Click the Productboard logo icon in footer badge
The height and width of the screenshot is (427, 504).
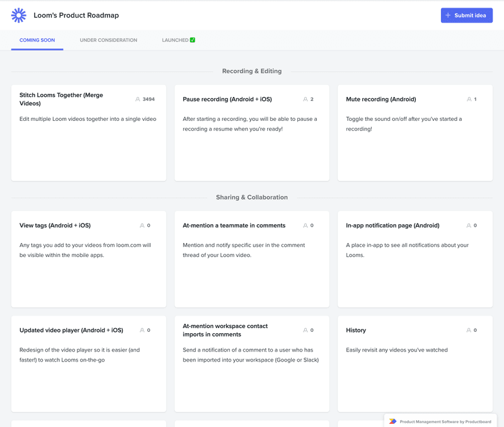pyautogui.click(x=392, y=421)
